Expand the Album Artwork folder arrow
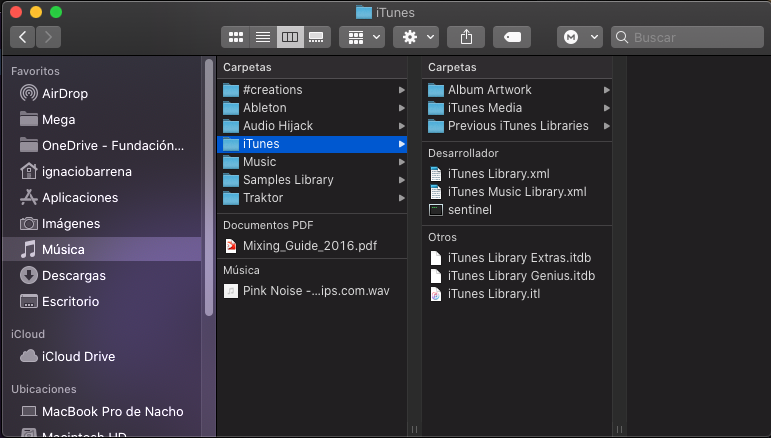771x438 pixels. point(607,90)
